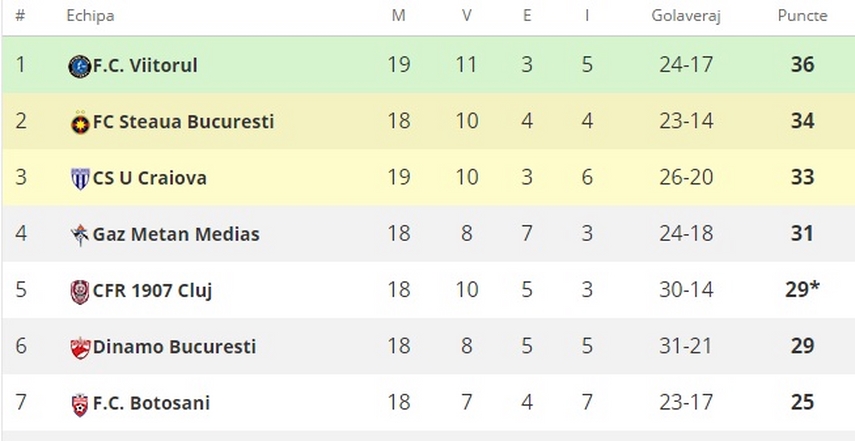
Task: Open the FC Steaua Bucuresti team link
Action: pos(183,122)
